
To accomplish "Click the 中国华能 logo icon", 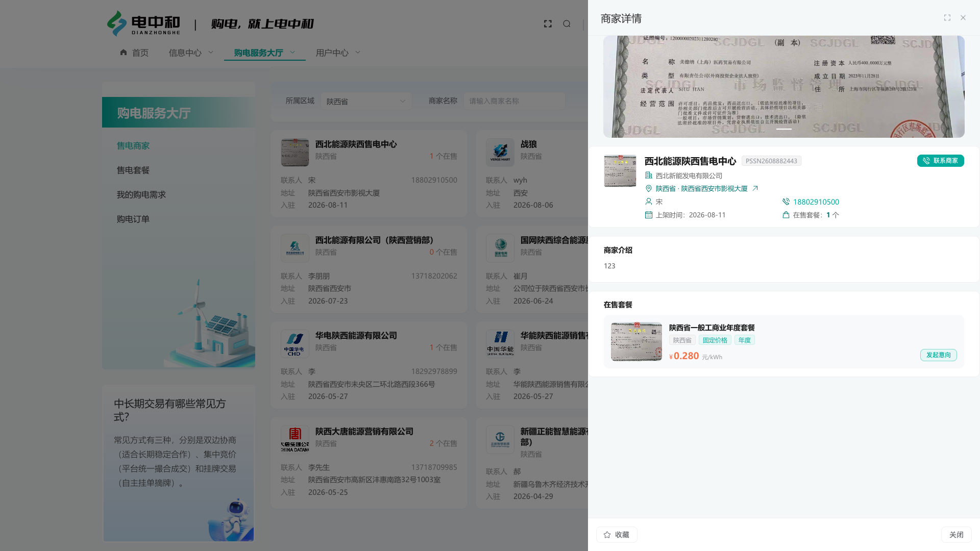I will point(500,343).
